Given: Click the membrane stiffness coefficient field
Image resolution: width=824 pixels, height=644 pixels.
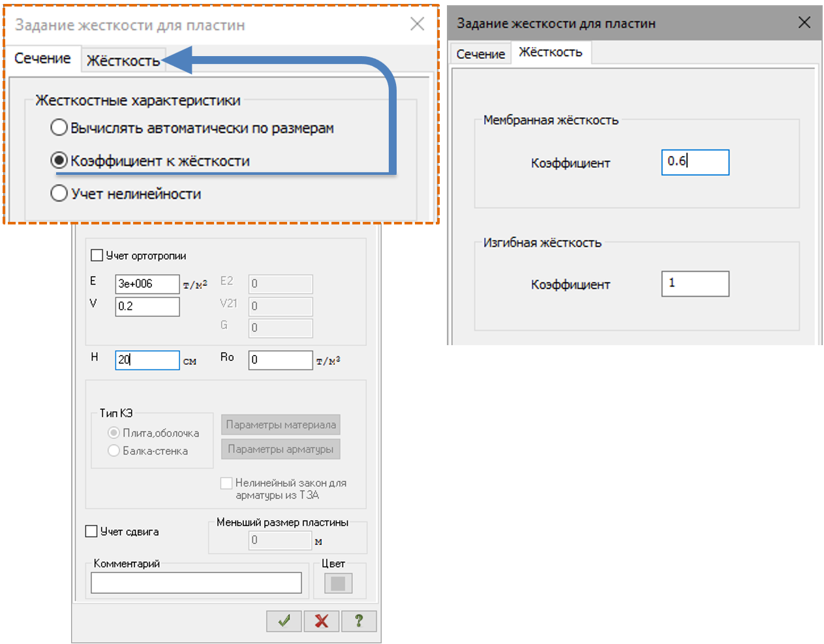Looking at the screenshot, I should pos(695,162).
